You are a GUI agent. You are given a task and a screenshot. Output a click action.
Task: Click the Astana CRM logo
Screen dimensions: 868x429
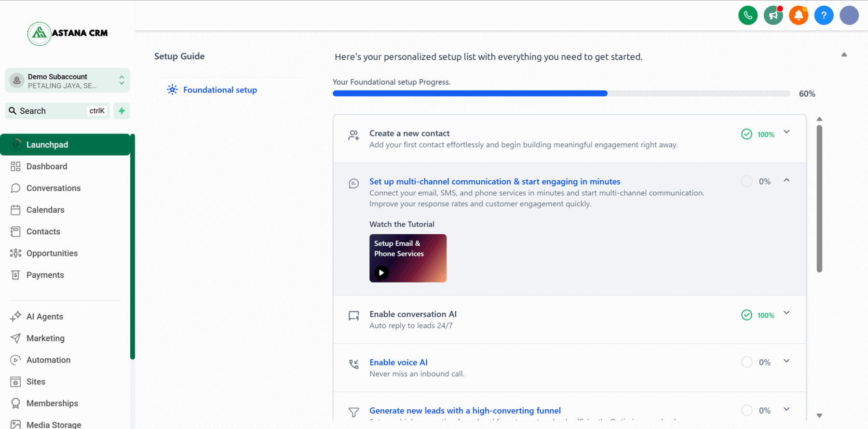click(x=68, y=33)
